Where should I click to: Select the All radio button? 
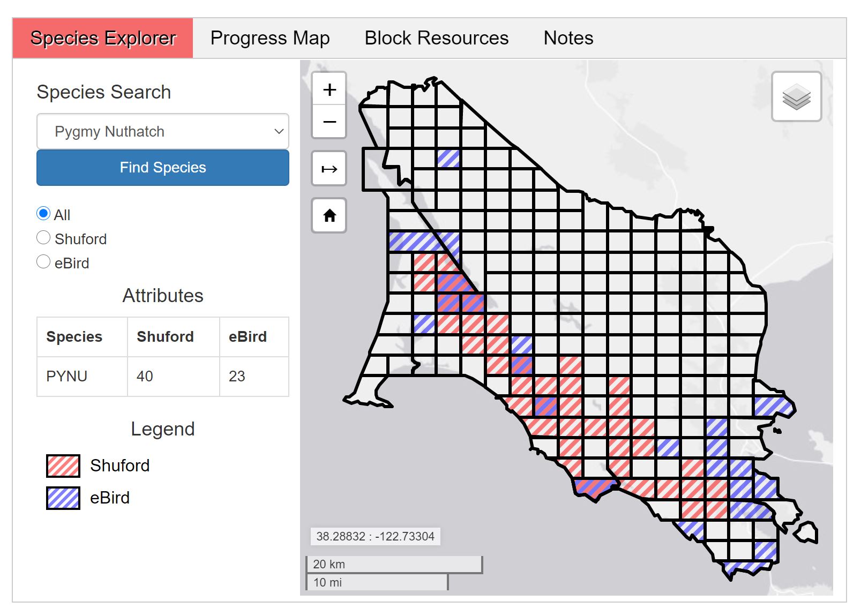tap(43, 214)
